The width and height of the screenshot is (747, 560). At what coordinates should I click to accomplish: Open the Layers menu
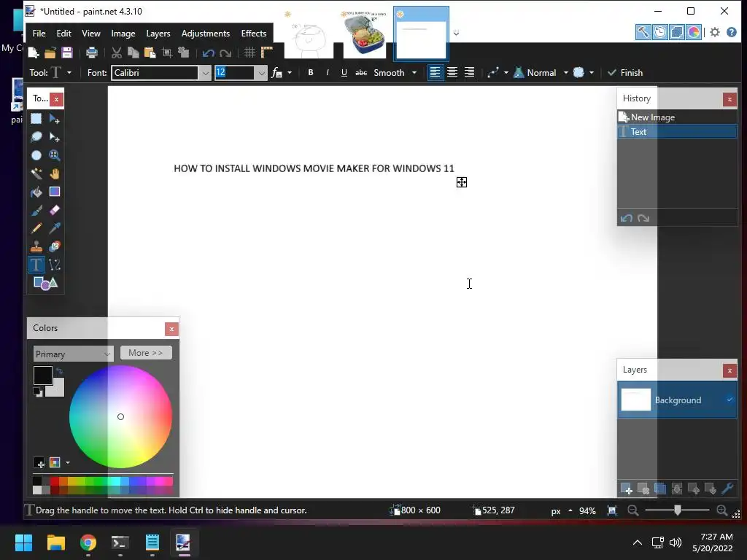pos(158,34)
